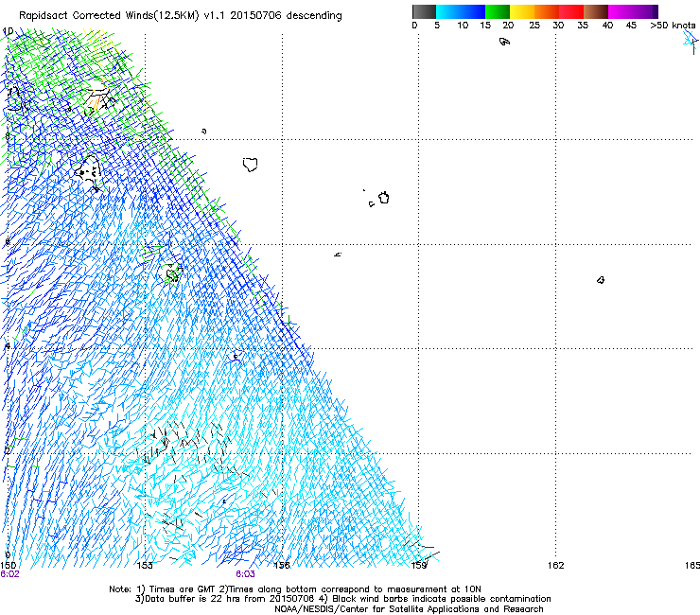Screen dimensions: 700x615
Task: Click the green 15-20 knots legend segment
Action: [x=498, y=11]
